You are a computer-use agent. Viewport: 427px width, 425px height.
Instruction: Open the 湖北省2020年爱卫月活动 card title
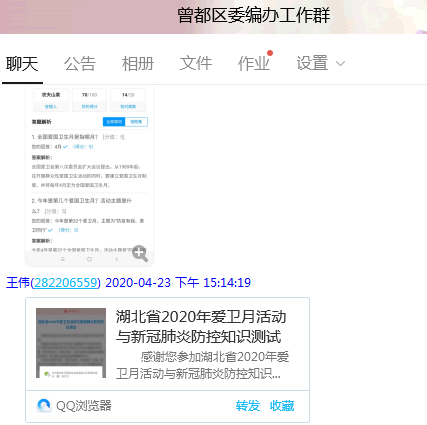pos(201,326)
